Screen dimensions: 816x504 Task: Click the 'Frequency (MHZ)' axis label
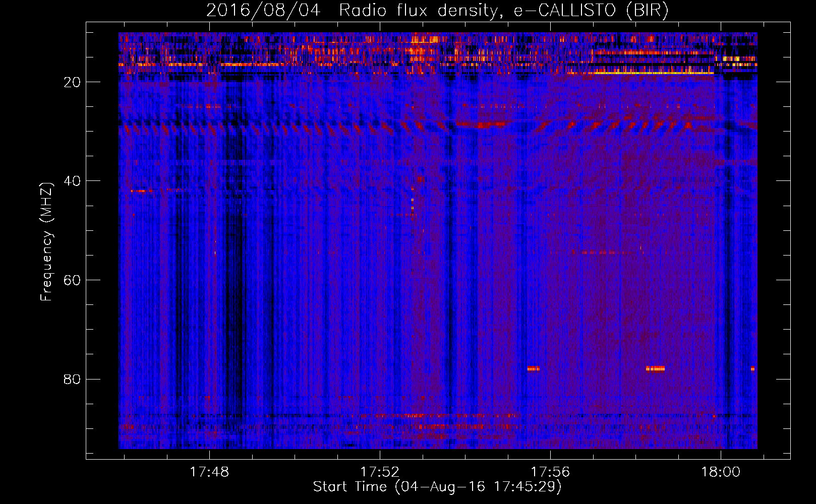[46, 242]
